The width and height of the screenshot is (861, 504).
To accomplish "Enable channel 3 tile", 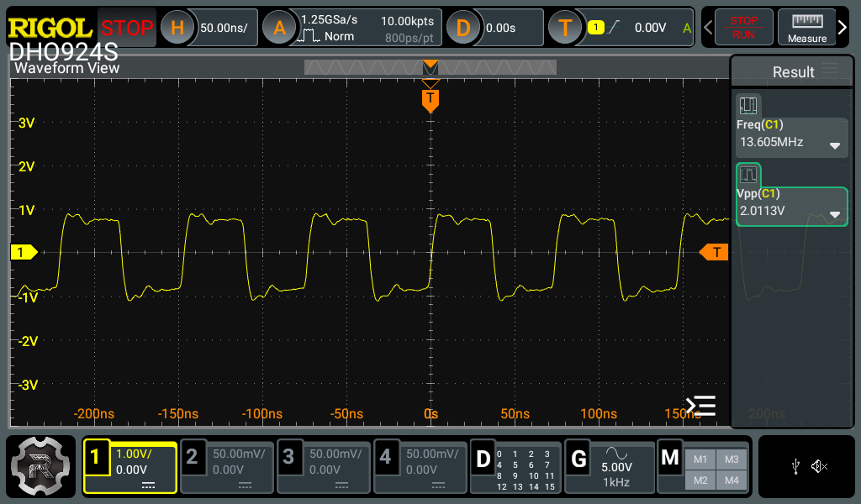I will [x=324, y=467].
